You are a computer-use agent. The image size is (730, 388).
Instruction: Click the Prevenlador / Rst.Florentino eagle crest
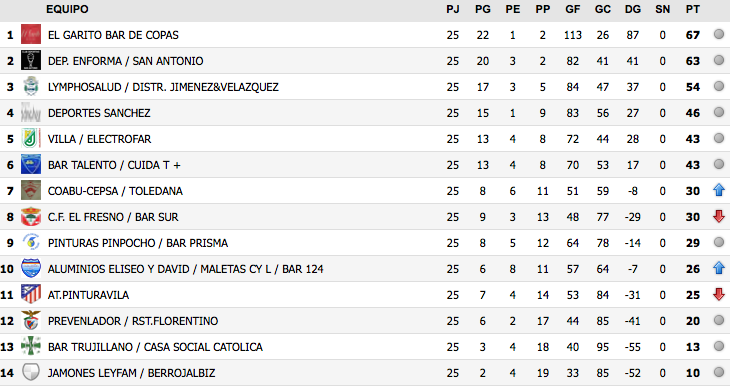(x=31, y=321)
